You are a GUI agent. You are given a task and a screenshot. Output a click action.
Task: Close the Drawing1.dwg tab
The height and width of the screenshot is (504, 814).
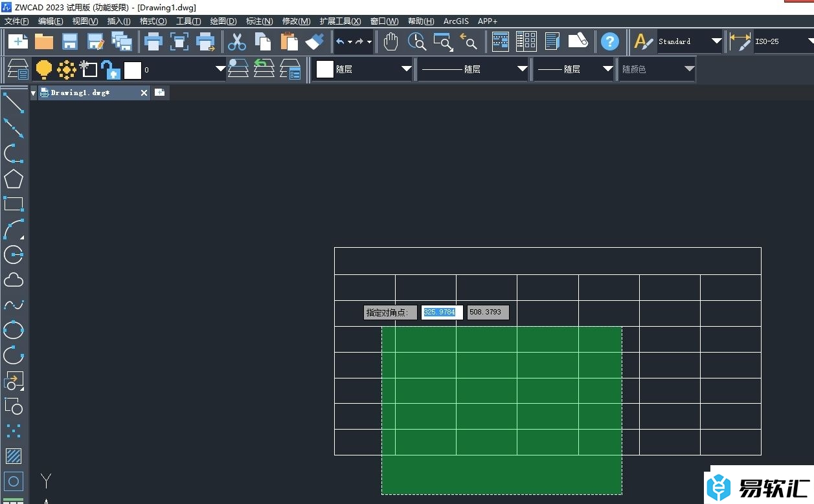pyautogui.click(x=144, y=93)
